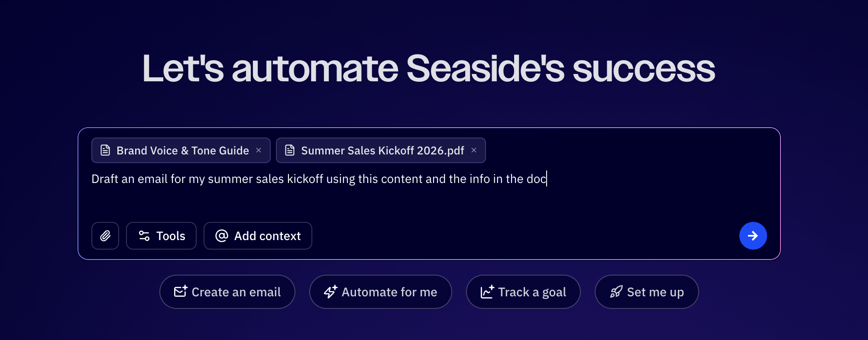
Task: Open the Summer Sales Kickoff 2026.pdf file chip
Action: click(x=382, y=151)
